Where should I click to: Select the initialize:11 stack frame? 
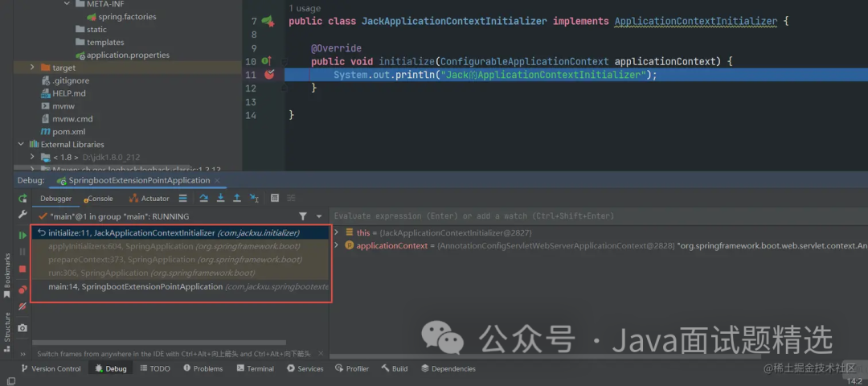(x=180, y=232)
